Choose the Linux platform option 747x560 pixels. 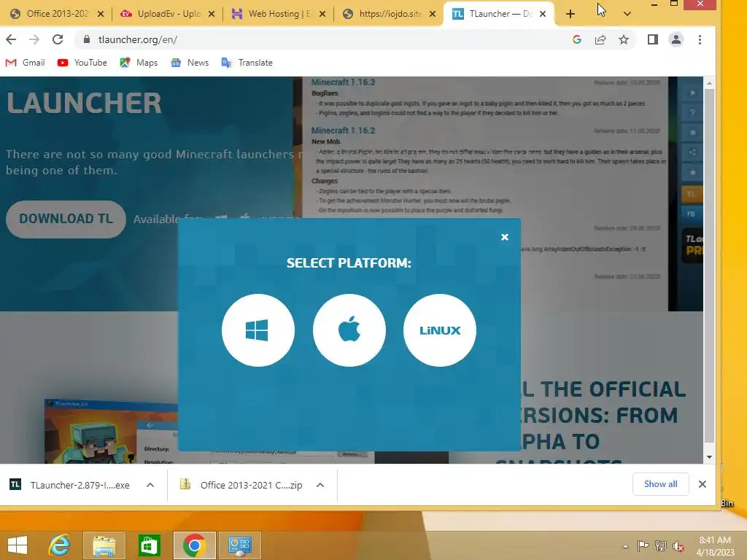tap(440, 330)
